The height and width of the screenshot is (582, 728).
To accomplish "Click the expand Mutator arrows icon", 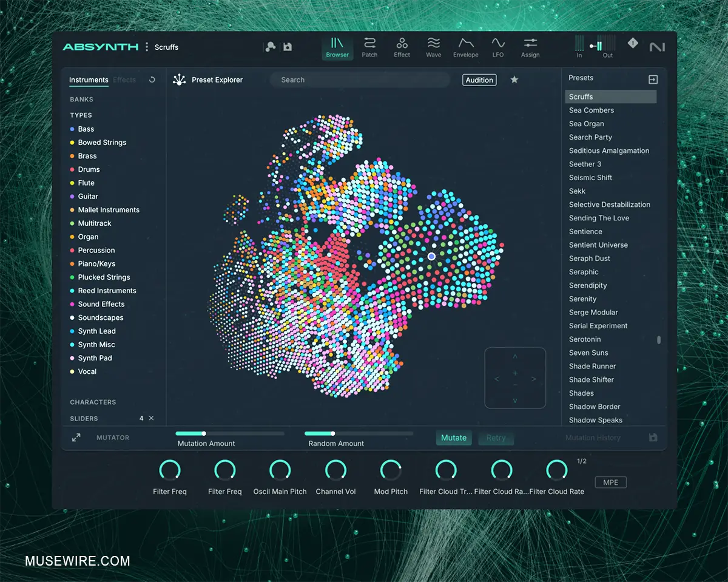I will point(76,438).
